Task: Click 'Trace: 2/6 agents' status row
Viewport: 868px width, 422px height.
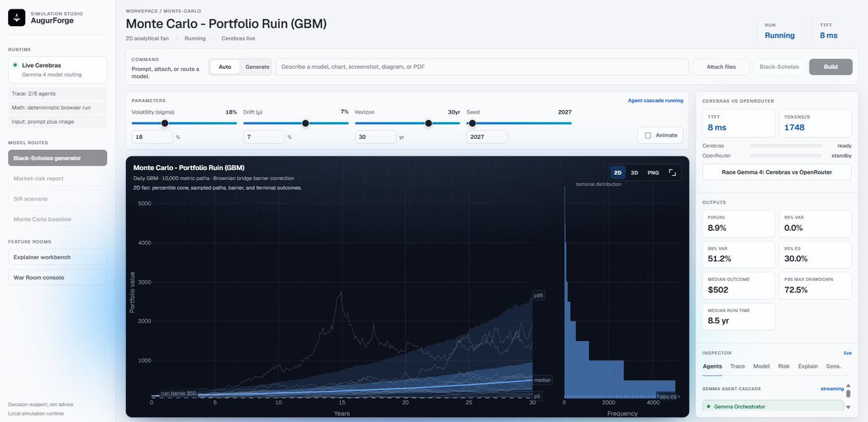Action: click(58, 93)
